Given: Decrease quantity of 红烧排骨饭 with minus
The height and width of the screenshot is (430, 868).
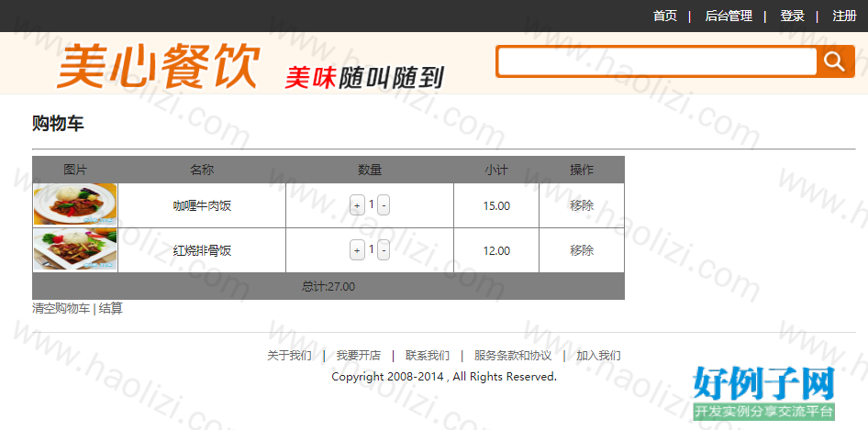Looking at the screenshot, I should [x=384, y=250].
